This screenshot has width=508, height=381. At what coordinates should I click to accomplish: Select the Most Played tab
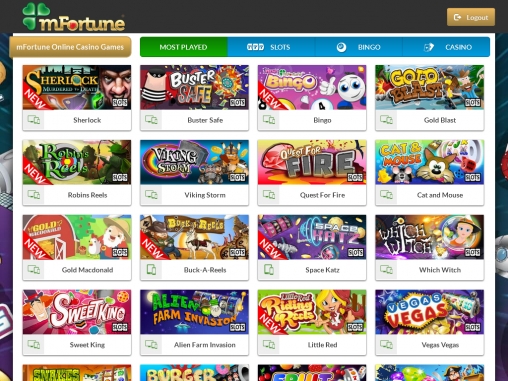(184, 47)
